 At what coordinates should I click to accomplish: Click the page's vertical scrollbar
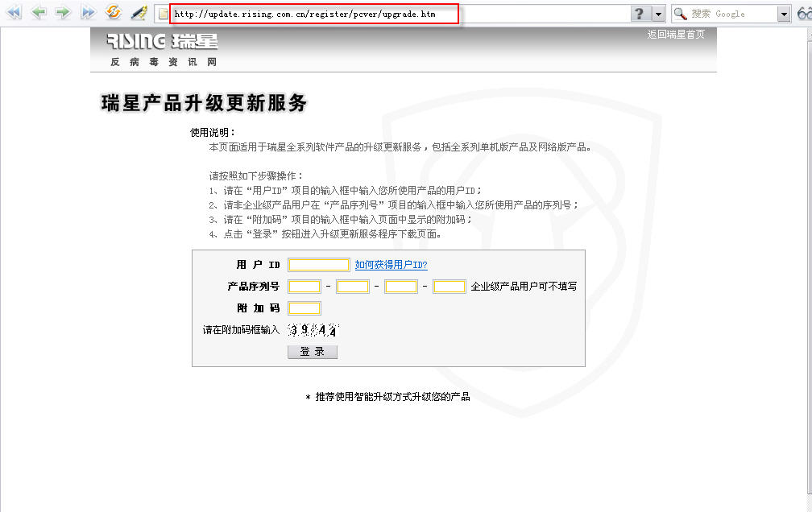(x=810, y=269)
